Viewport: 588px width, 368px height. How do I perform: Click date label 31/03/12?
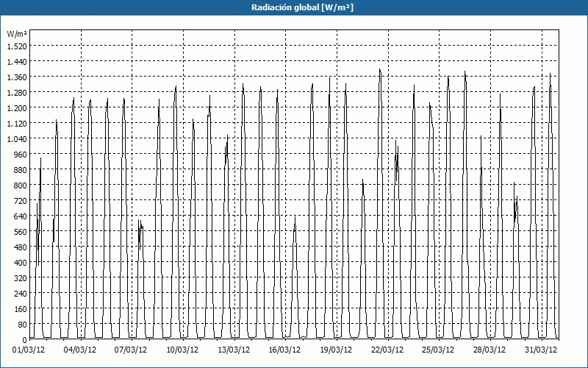tap(541, 350)
